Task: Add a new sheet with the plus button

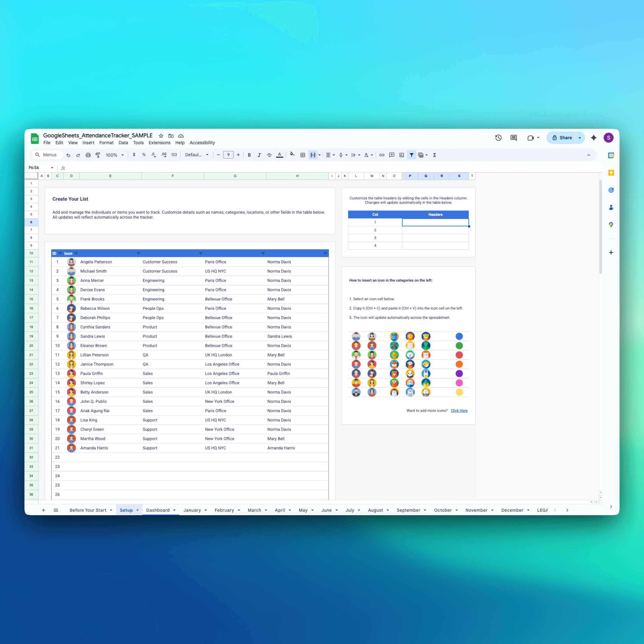Action: click(43, 510)
